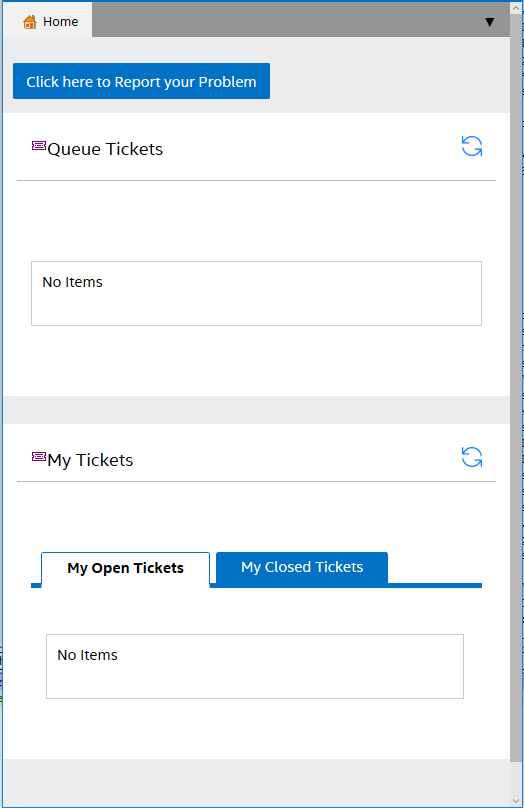Select the Home tab label
The image size is (524, 808).
pos(60,22)
